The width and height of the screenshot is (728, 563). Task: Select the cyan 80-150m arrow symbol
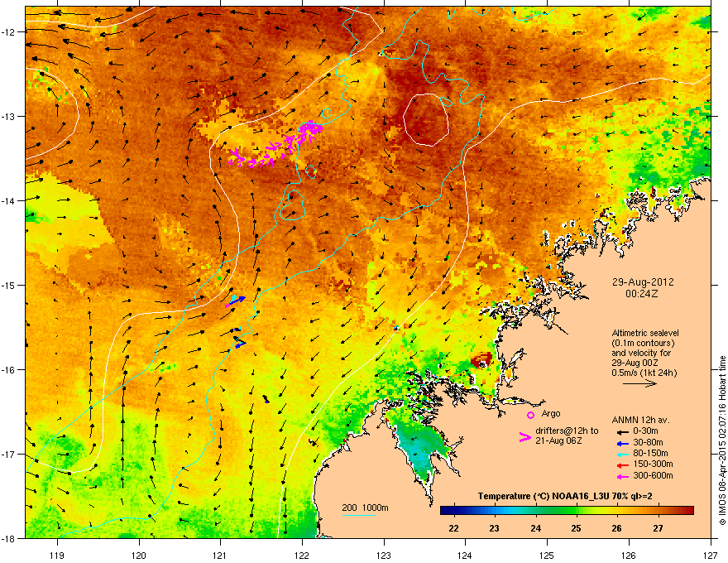[622, 454]
